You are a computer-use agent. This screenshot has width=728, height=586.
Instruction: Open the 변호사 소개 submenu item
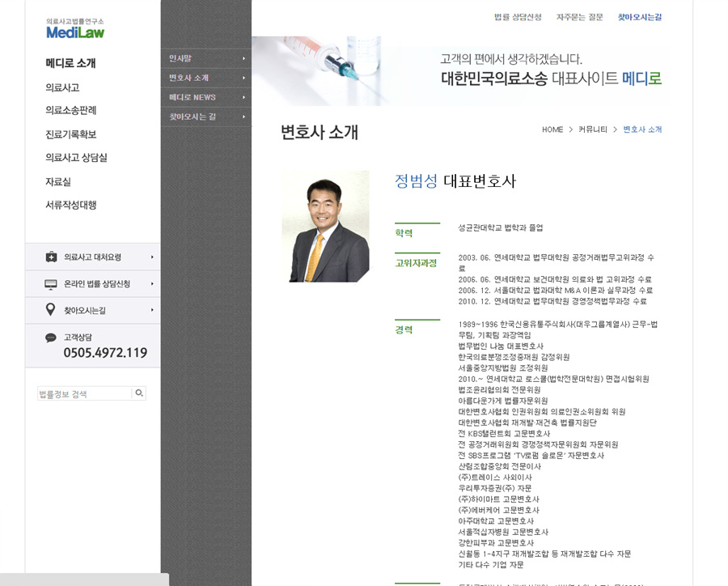[x=189, y=78]
